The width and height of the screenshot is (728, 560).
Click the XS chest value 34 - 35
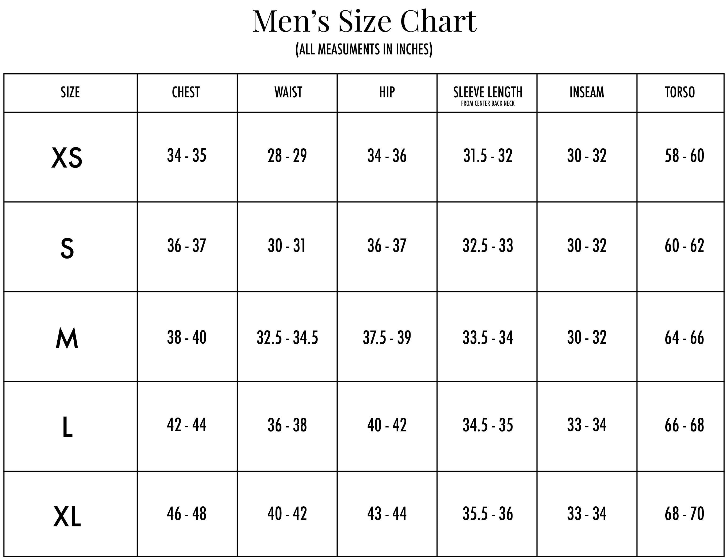tap(187, 156)
